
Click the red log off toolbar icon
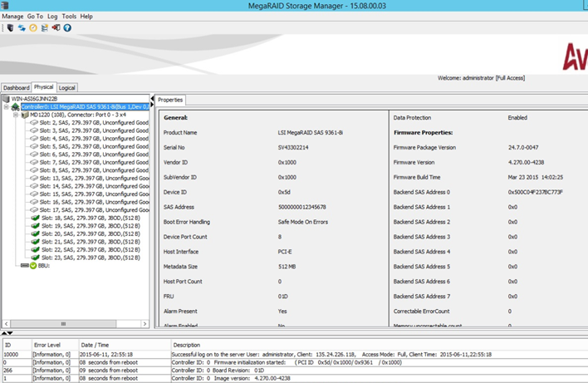click(x=56, y=27)
